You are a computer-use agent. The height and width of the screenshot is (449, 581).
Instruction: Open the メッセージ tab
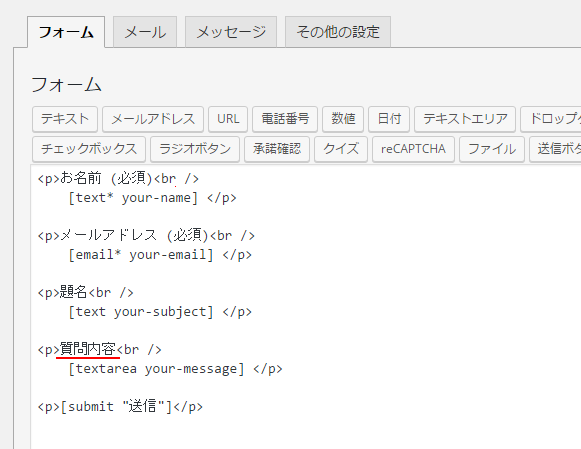(x=231, y=32)
